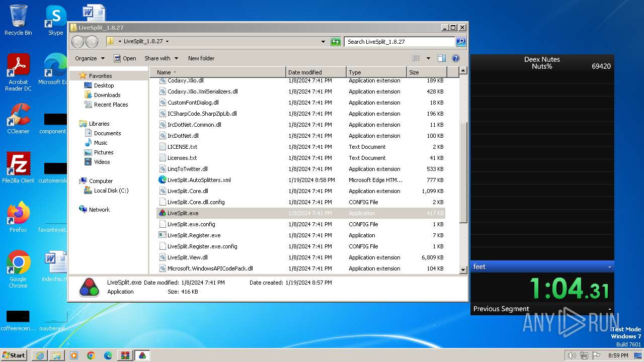Open Firefox desktop shortcut

click(x=18, y=217)
